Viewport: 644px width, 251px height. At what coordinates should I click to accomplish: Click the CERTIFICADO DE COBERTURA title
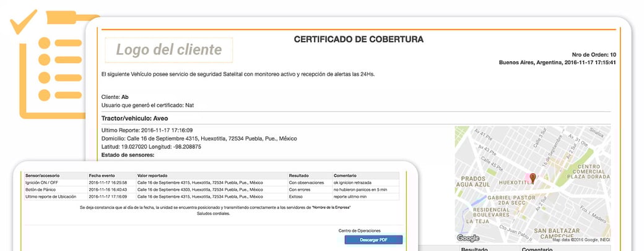359,40
